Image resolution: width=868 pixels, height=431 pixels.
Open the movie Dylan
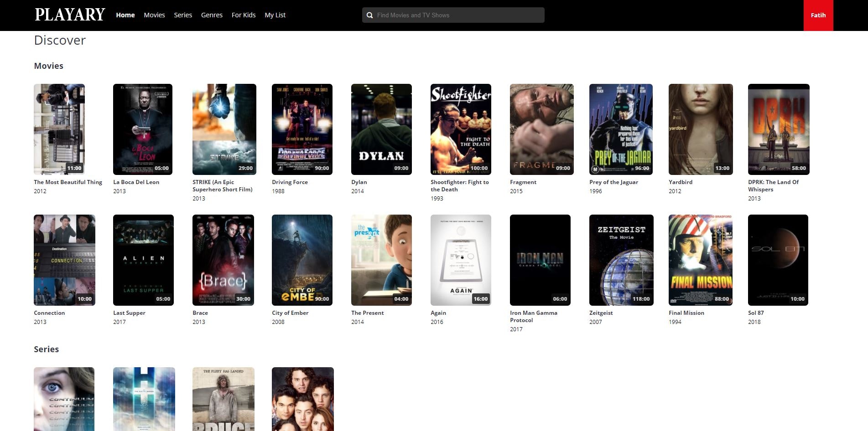pos(381,129)
